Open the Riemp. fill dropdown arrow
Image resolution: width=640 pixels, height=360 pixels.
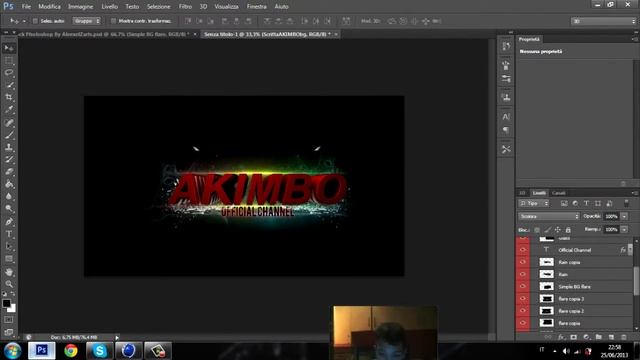tap(624, 229)
